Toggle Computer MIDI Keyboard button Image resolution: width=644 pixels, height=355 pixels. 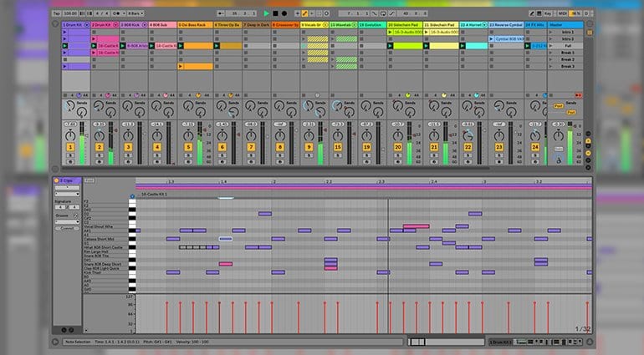(x=539, y=13)
